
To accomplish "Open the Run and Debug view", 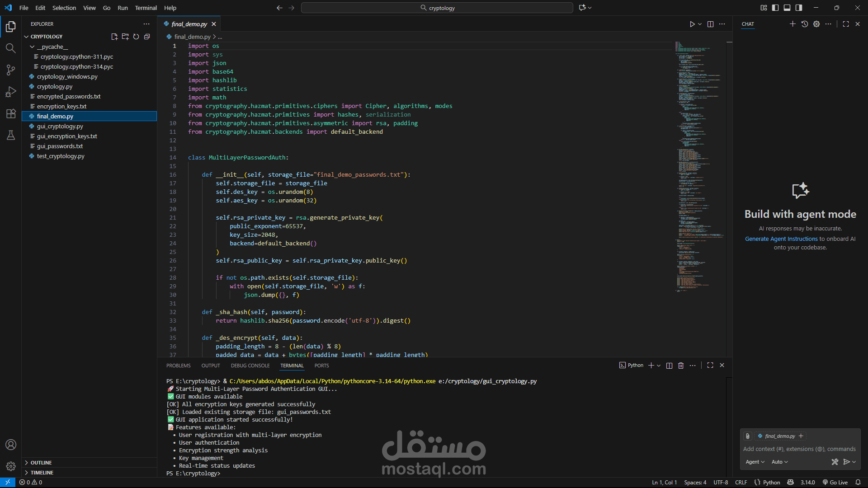I will coord(10,92).
